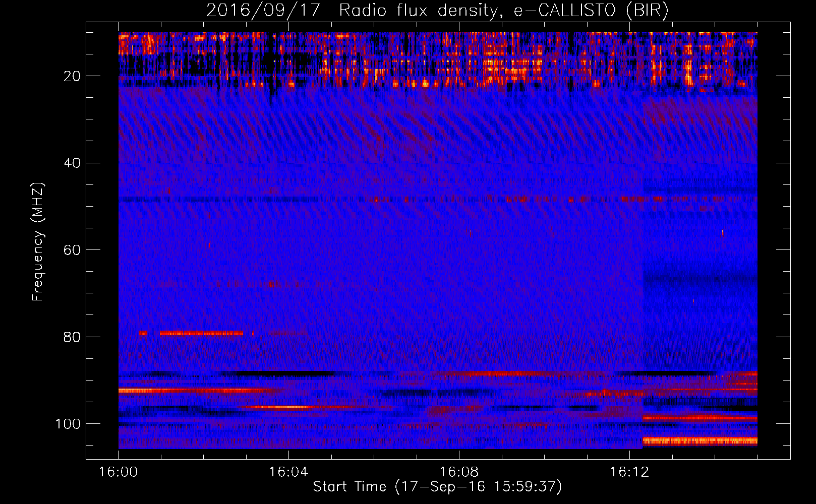This screenshot has width=816, height=504.
Task: Click the 40 MHz frequency label
Action: coord(72,163)
